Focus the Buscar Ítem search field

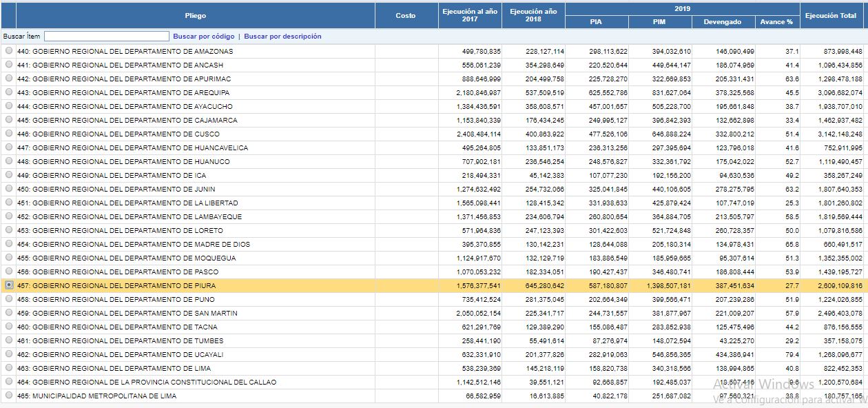(106, 37)
